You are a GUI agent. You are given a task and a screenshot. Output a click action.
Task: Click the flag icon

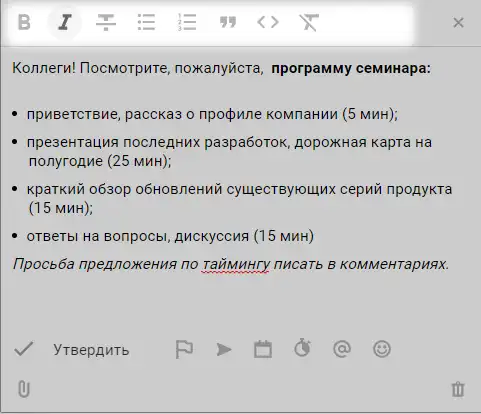click(x=184, y=349)
